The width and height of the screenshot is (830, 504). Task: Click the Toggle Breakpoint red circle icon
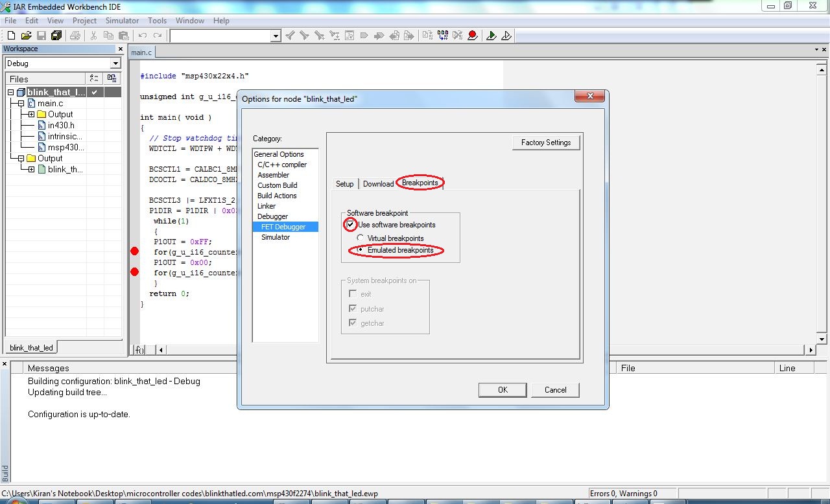[473, 36]
